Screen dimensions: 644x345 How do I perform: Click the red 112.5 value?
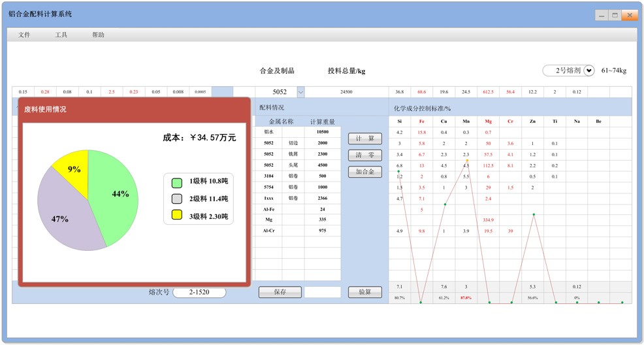coord(488,165)
